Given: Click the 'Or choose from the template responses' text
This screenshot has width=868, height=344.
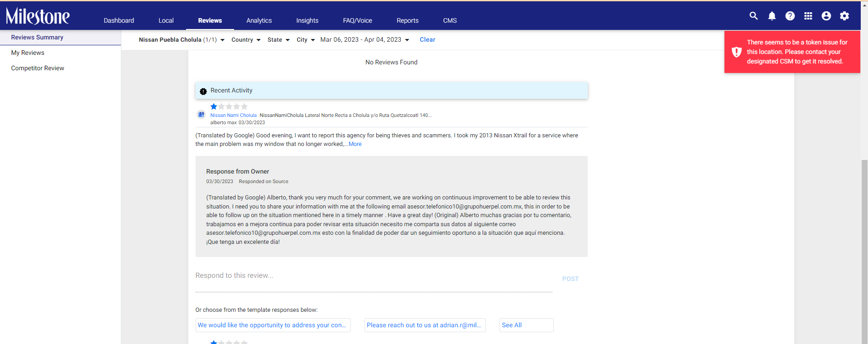Looking at the screenshot, I should [256, 310].
